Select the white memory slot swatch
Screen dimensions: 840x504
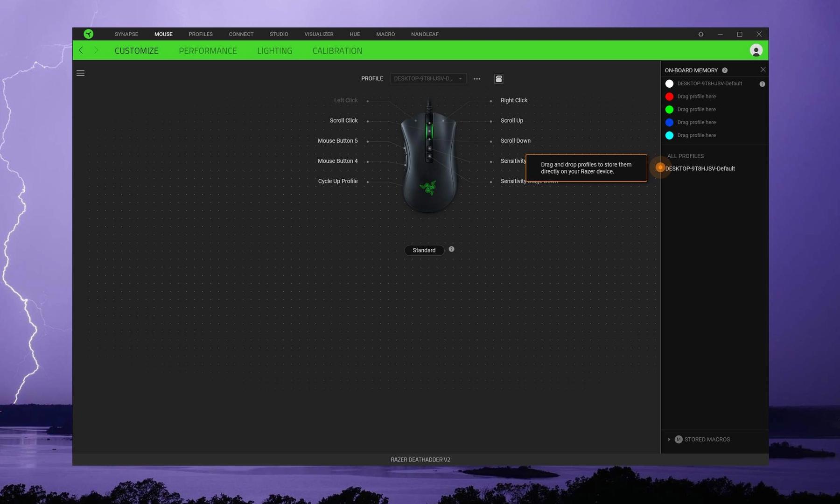point(669,84)
